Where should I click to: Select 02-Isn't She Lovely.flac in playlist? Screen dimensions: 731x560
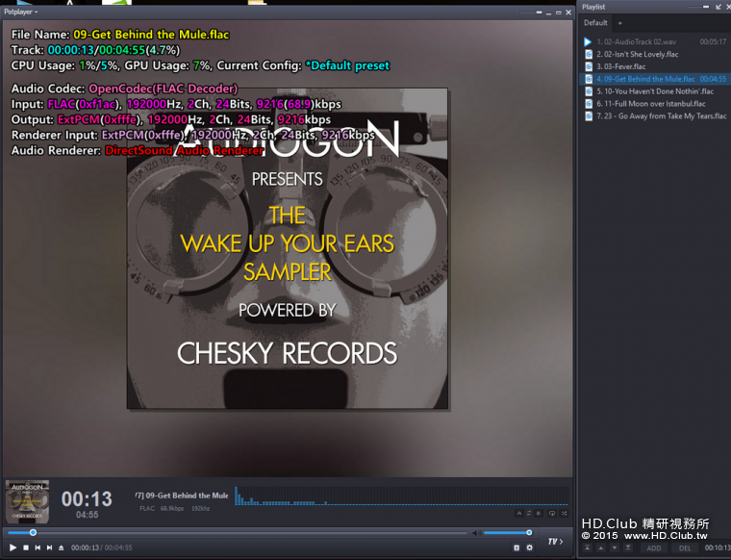click(x=655, y=54)
